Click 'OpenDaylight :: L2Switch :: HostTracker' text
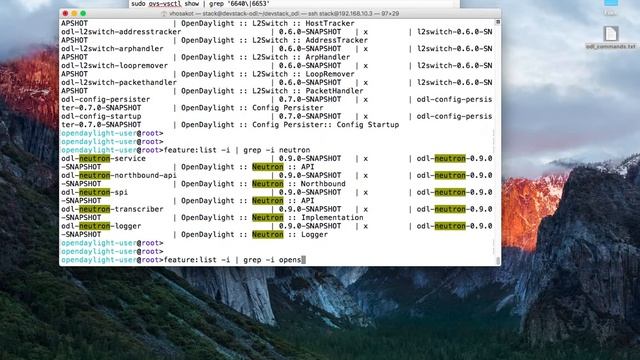Image resolution: width=640 pixels, height=360 pixels. [268, 23]
